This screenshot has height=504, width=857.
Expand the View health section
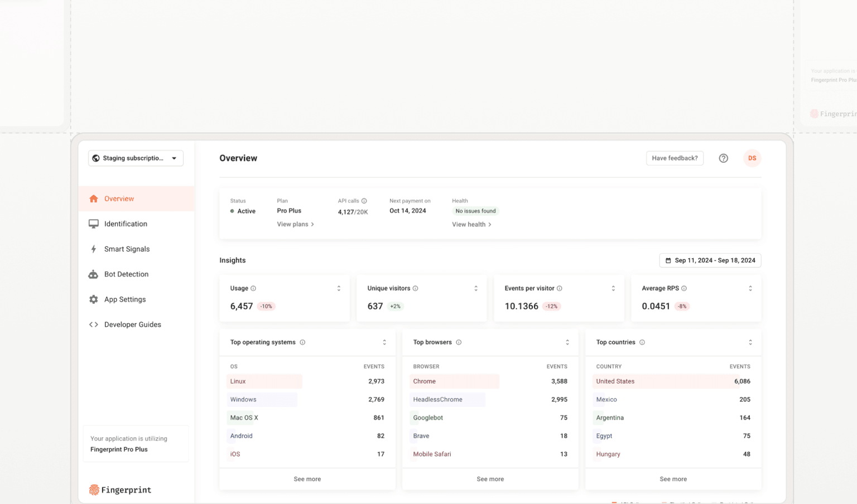[471, 224]
